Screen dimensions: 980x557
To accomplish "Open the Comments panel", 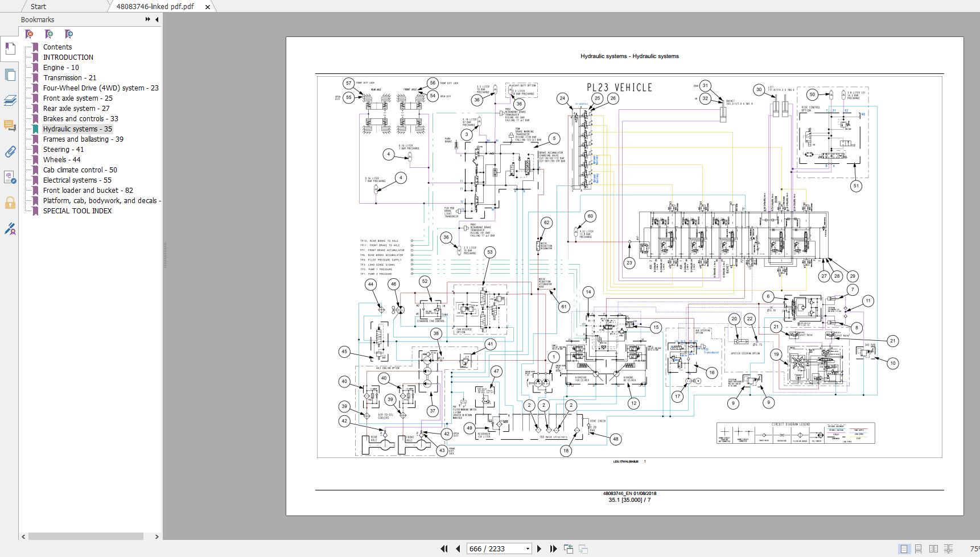I will point(10,125).
